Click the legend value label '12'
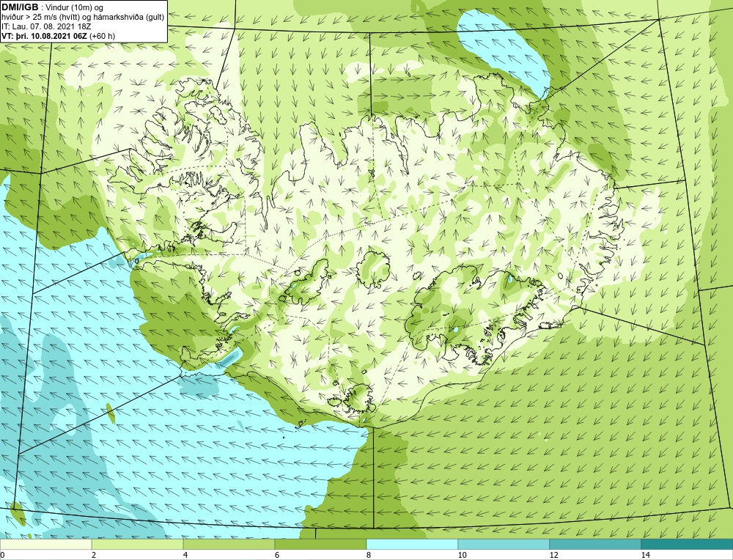 point(554,555)
